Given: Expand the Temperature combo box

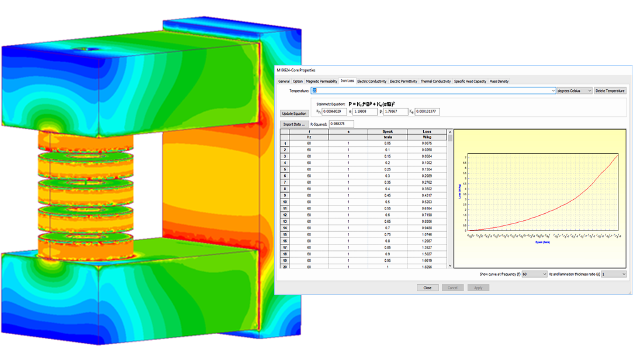Looking at the screenshot, I should pyautogui.click(x=433, y=91).
